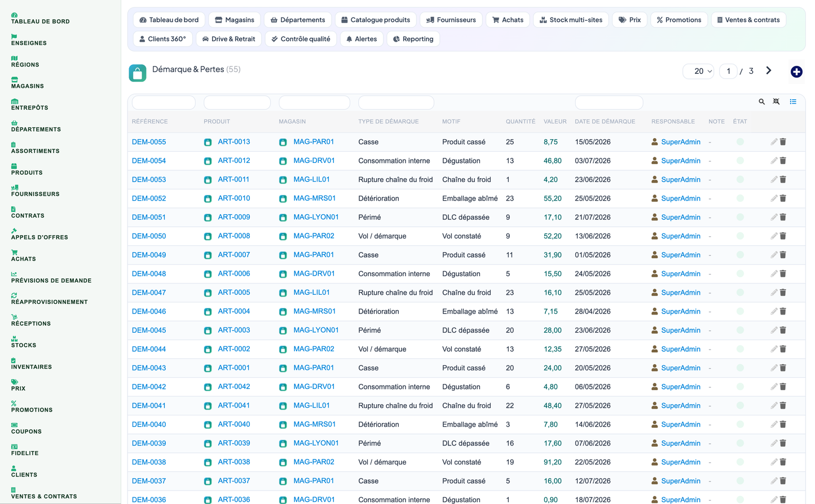Open store link MAG-LYON01 in row DEM-0051

click(316, 217)
